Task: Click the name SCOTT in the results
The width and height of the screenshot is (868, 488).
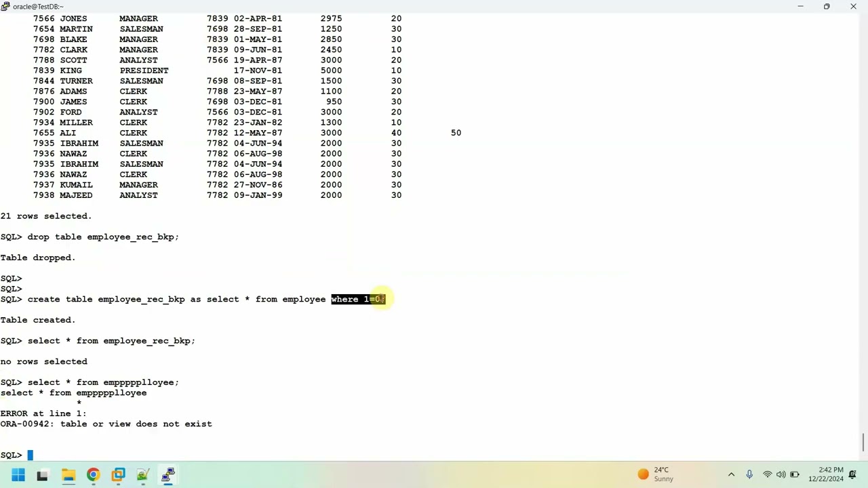Action: pos(73,60)
